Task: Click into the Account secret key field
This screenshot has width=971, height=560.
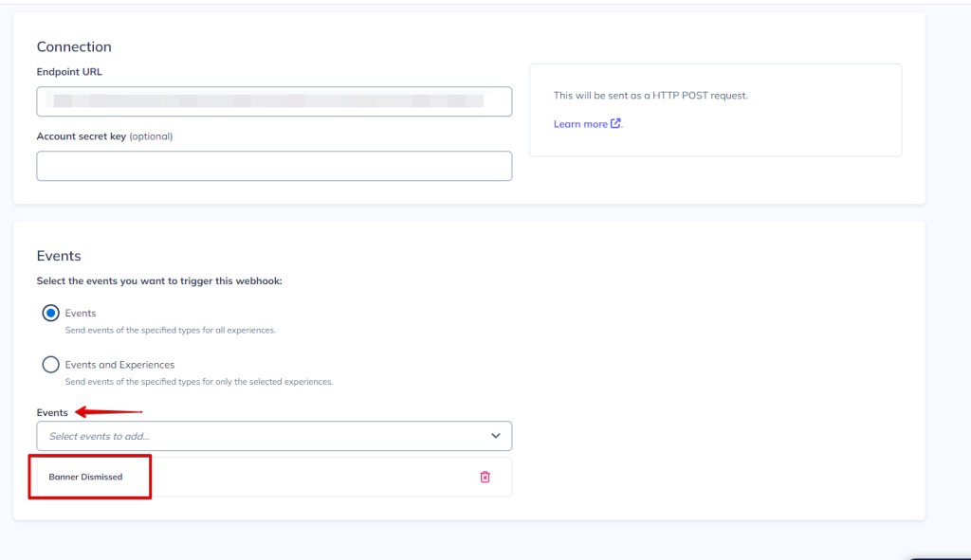Action: (x=274, y=166)
